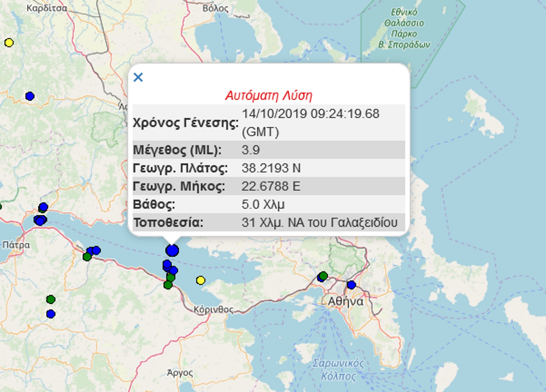Click the isolated blue marker below Καρδίτσα region
The image size is (546, 392).
tap(30, 96)
